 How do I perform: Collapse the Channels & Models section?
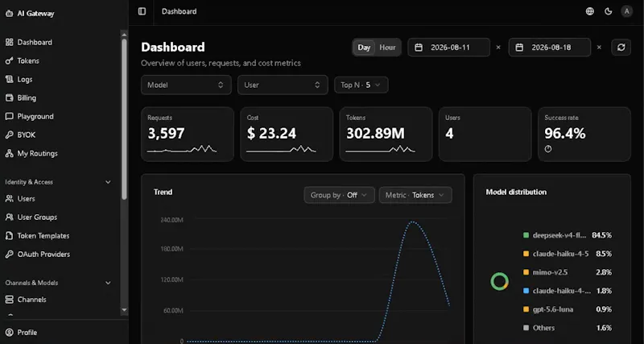[108, 283]
